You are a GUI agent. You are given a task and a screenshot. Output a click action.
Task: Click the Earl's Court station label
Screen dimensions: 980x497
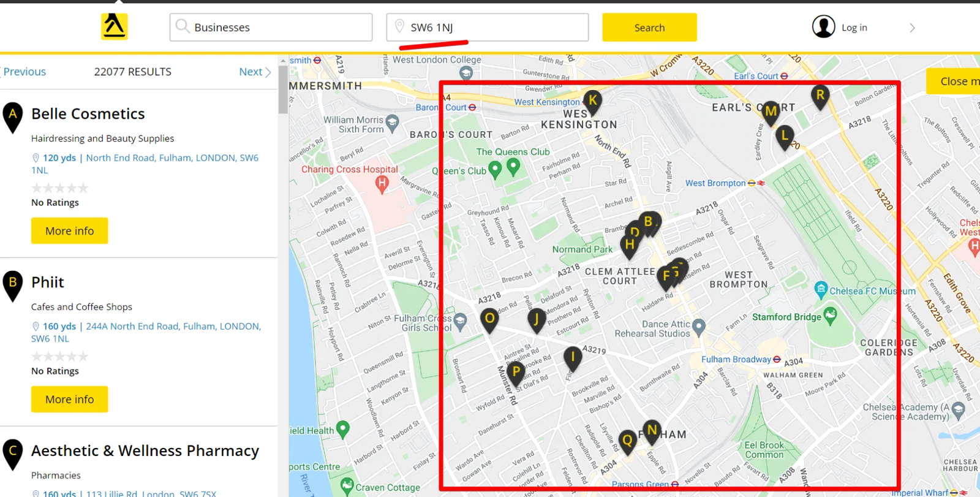pos(756,76)
